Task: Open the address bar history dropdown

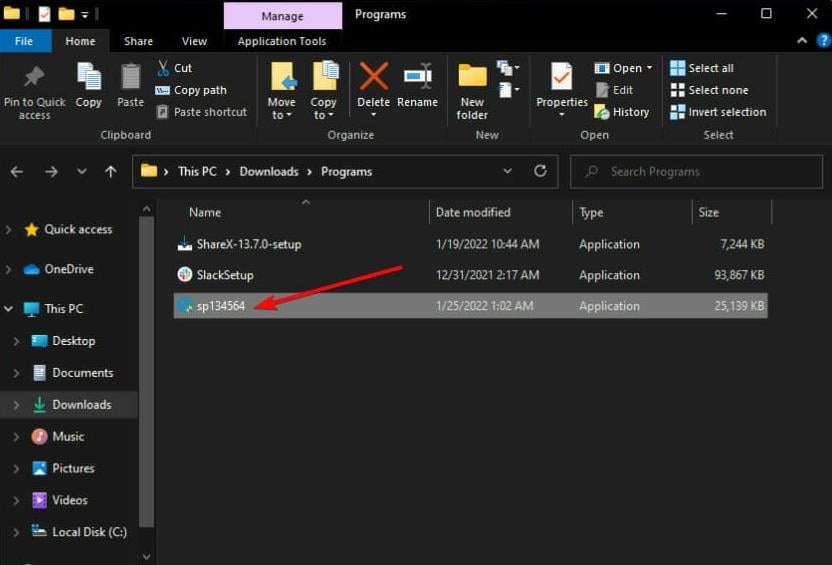Action: point(507,171)
